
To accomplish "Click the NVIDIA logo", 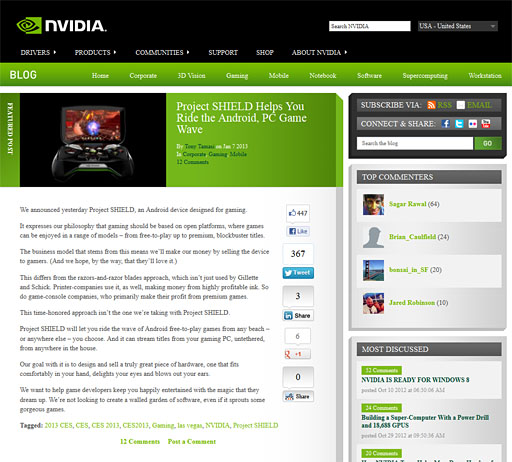I will (x=62, y=26).
